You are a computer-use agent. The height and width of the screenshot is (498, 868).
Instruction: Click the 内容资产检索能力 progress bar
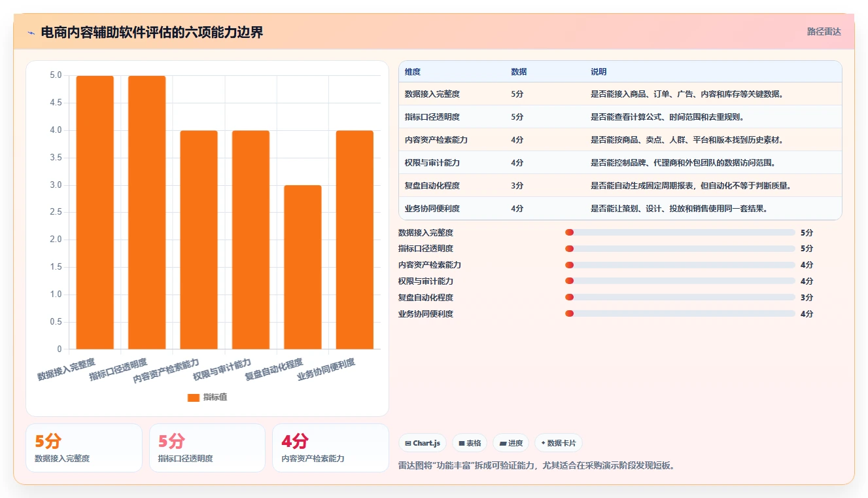[x=680, y=265]
